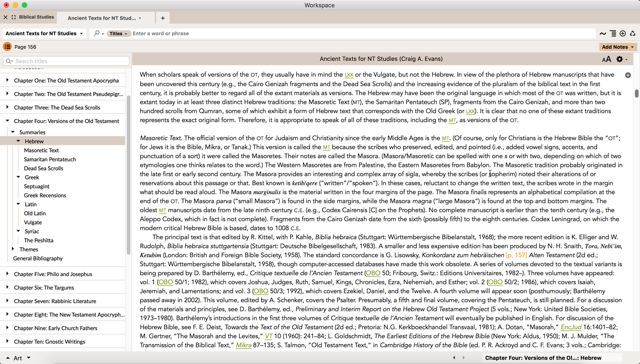
Task: Open Ancient Texts for NT Studies dropdown
Action: [44, 33]
